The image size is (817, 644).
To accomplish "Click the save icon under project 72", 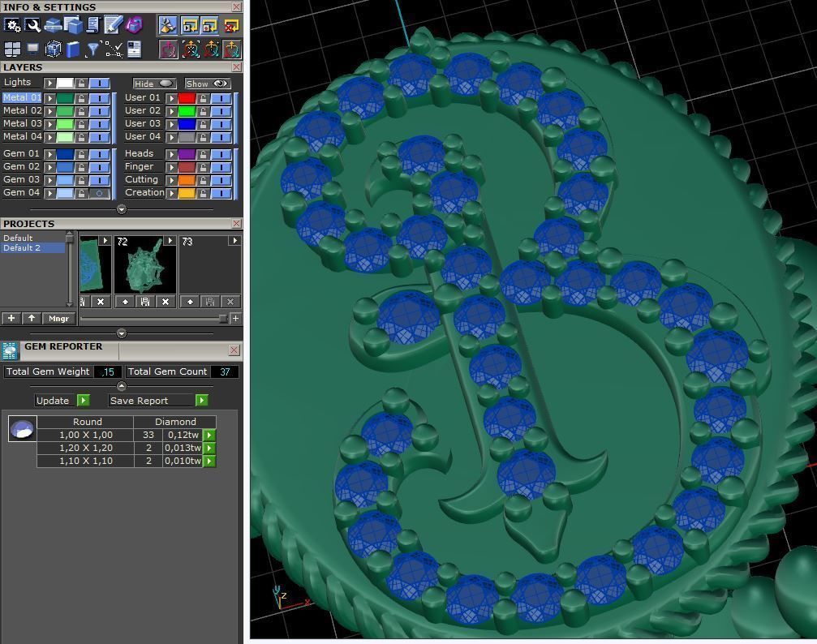I will 145,302.
